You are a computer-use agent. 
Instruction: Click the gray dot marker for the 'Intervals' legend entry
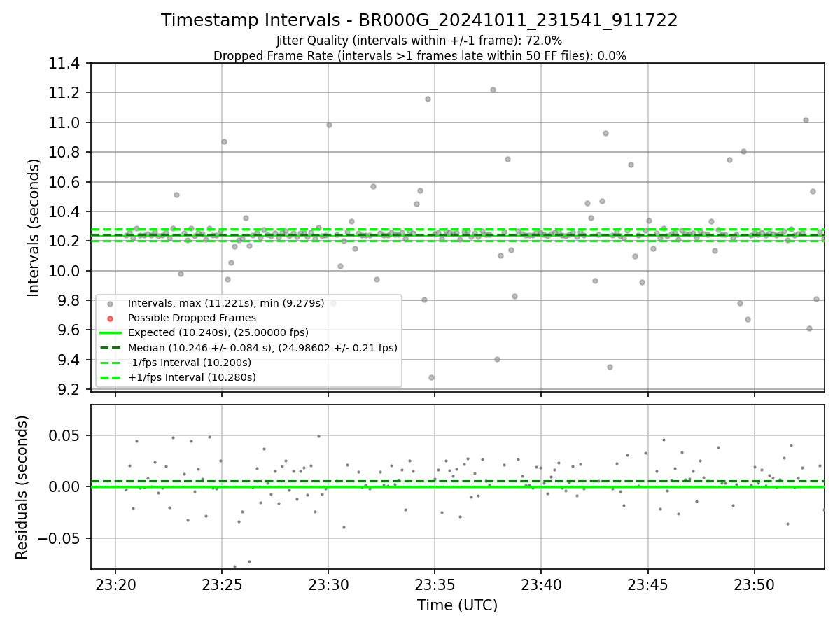110,304
